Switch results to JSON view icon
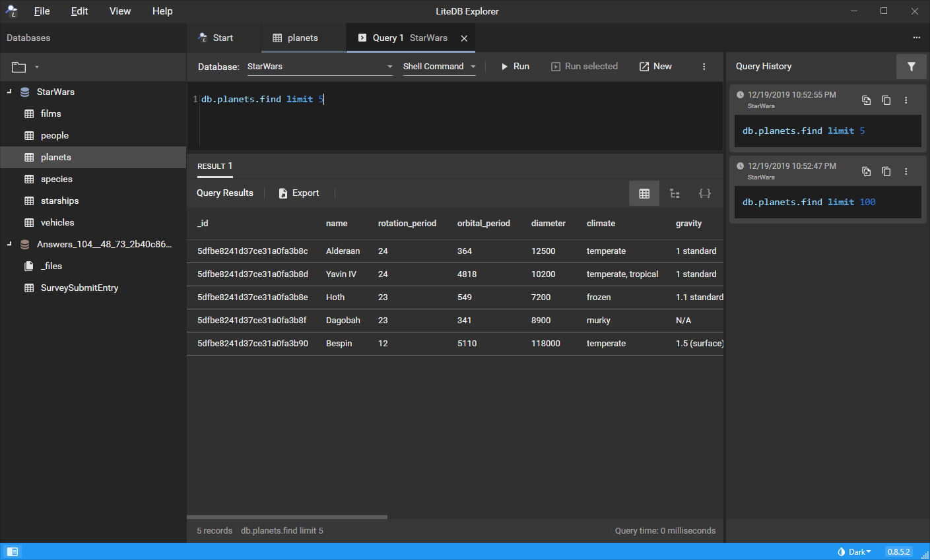This screenshot has width=930, height=560. click(705, 193)
